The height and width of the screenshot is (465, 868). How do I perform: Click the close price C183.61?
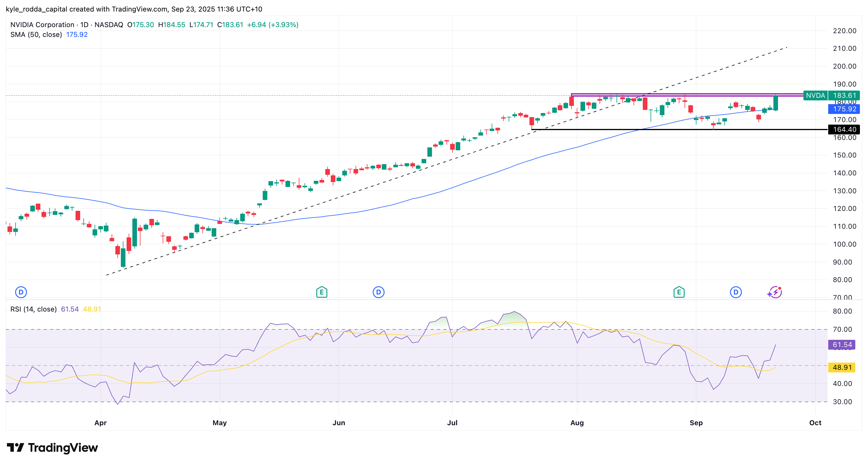pos(230,25)
